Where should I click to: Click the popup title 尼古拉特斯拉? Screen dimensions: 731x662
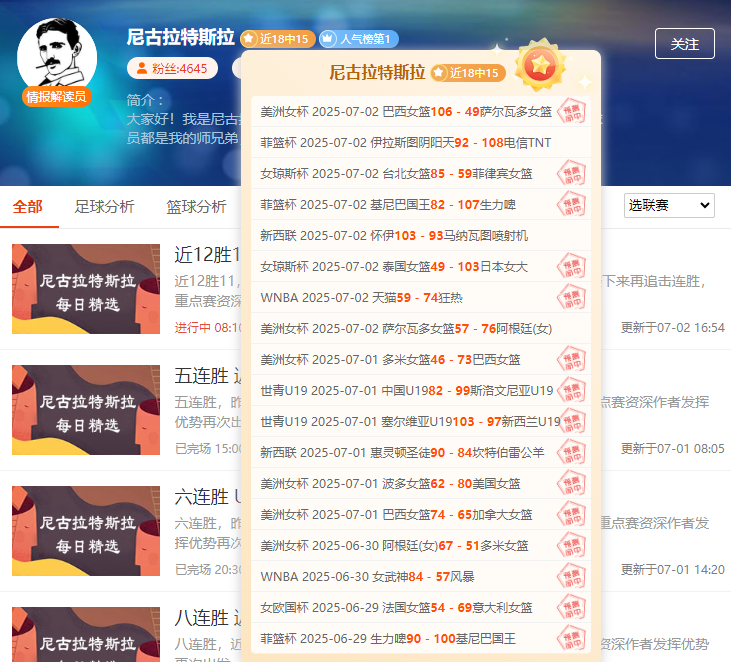click(x=377, y=72)
